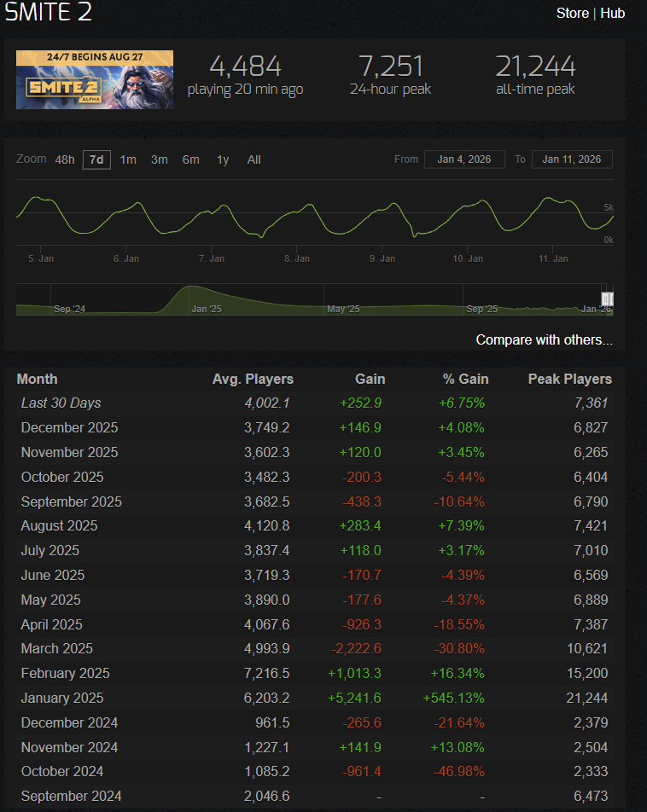Click the -2,222.6 gain value
Viewport: 647px width, 812px height.
pos(356,648)
